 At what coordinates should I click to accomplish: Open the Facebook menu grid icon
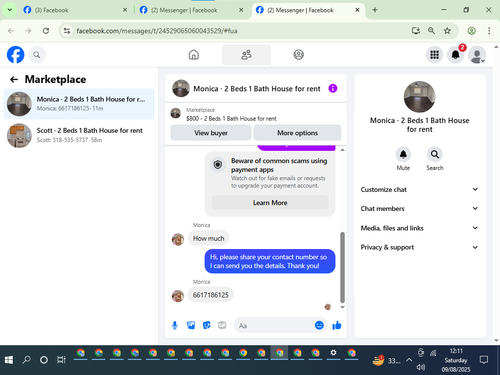click(x=434, y=55)
